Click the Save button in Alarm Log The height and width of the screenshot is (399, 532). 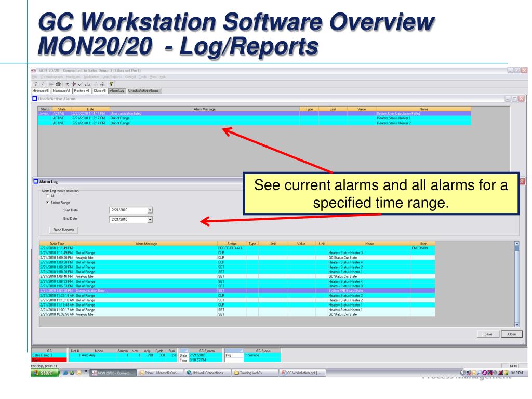pyautogui.click(x=488, y=334)
